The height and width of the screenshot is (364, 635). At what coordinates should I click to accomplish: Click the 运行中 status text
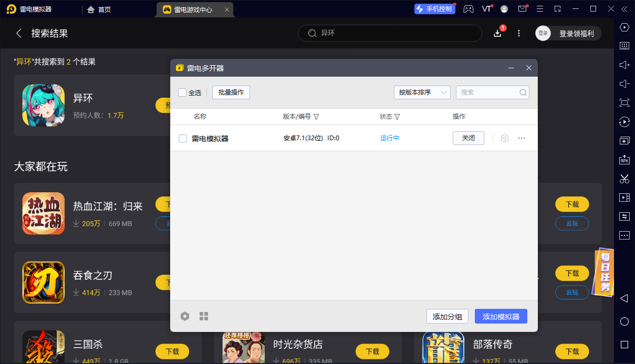(x=390, y=138)
